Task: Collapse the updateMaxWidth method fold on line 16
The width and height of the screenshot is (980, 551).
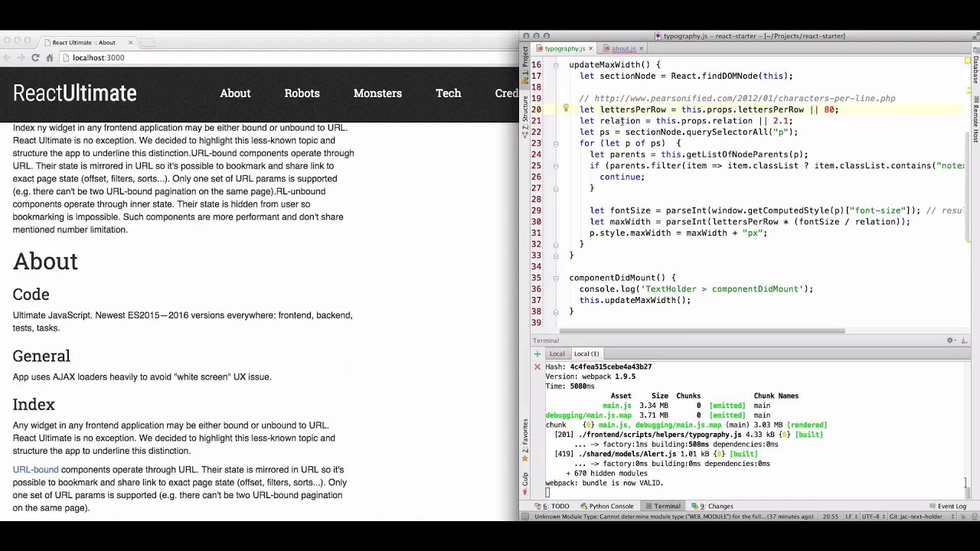Action: (556, 65)
